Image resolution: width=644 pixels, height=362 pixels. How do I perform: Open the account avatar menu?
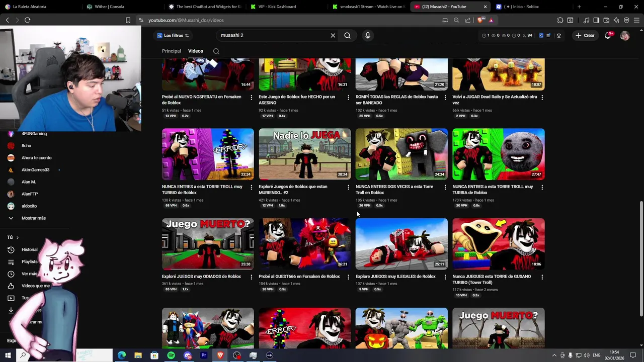click(x=625, y=36)
